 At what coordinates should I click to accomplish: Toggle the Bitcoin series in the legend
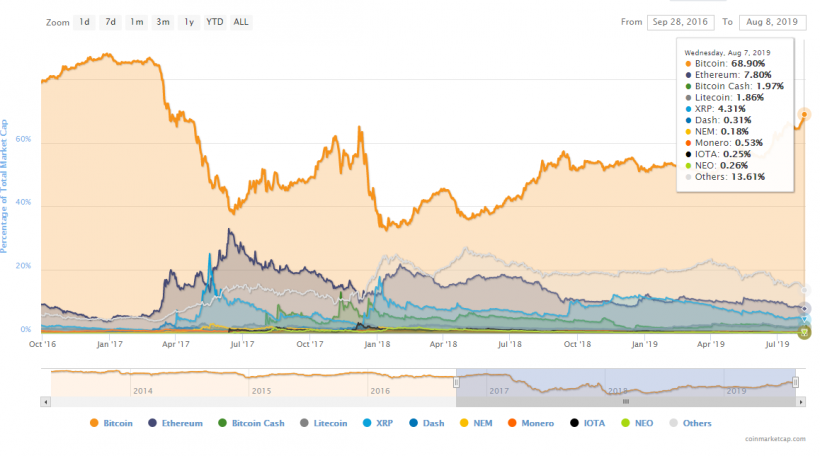[x=111, y=423]
